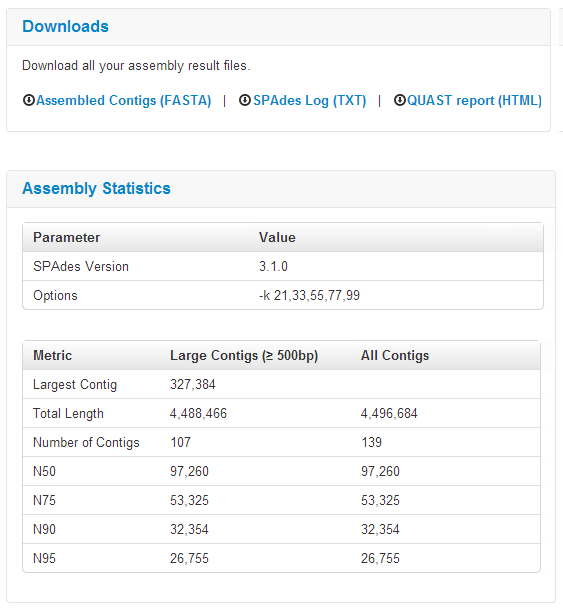
Task: Click All Contigs total length 4,496,684
Action: [x=389, y=414]
